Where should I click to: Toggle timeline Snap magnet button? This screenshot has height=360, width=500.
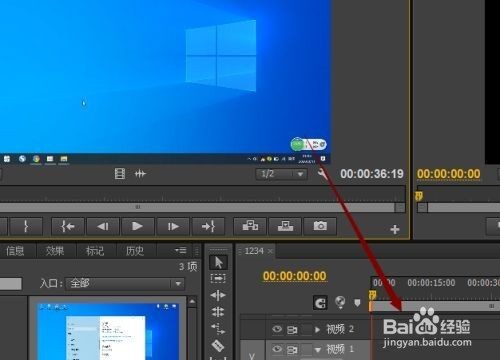point(320,303)
